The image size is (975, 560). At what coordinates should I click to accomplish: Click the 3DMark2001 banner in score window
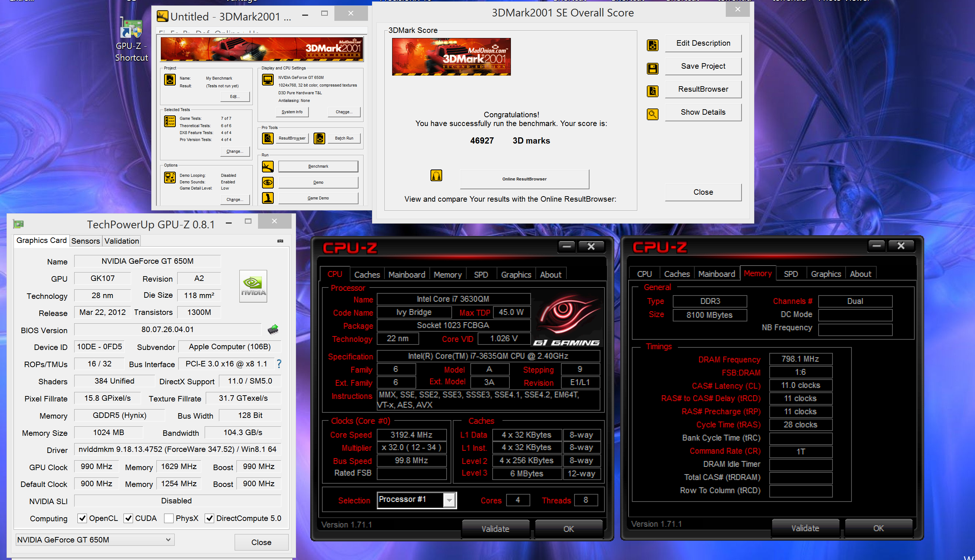451,57
